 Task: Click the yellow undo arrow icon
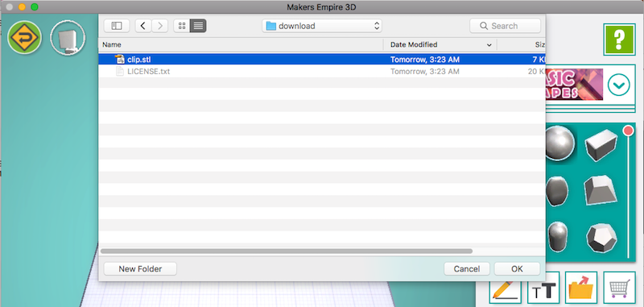(24, 37)
